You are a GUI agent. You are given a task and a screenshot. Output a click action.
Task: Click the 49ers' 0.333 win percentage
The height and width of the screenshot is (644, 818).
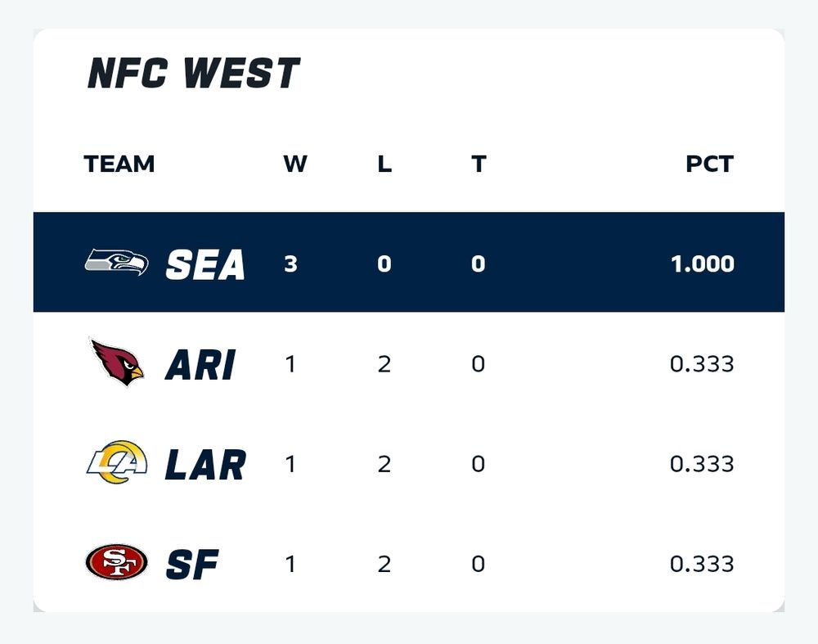click(702, 565)
